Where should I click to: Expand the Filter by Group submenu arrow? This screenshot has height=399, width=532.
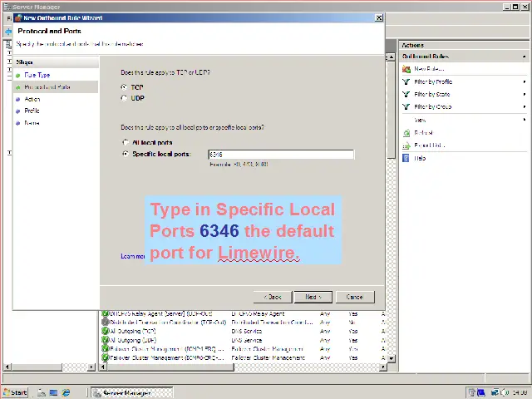525,107
